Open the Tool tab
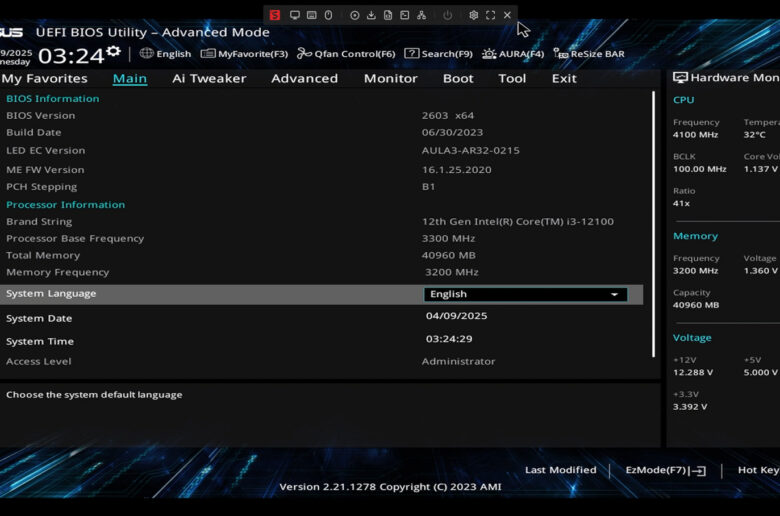Screen dimensions: 780x516 (x=512, y=79)
